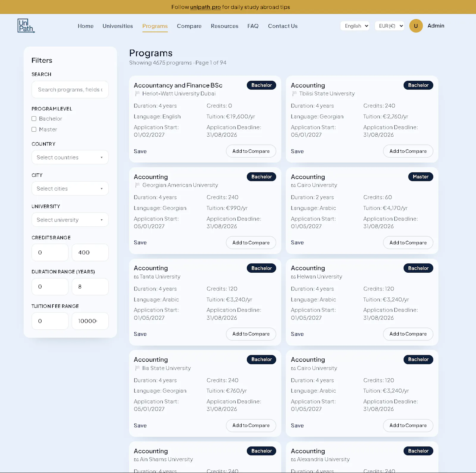Open the Accountancy and Finance BSc title
The height and width of the screenshot is (473, 476).
(x=178, y=85)
